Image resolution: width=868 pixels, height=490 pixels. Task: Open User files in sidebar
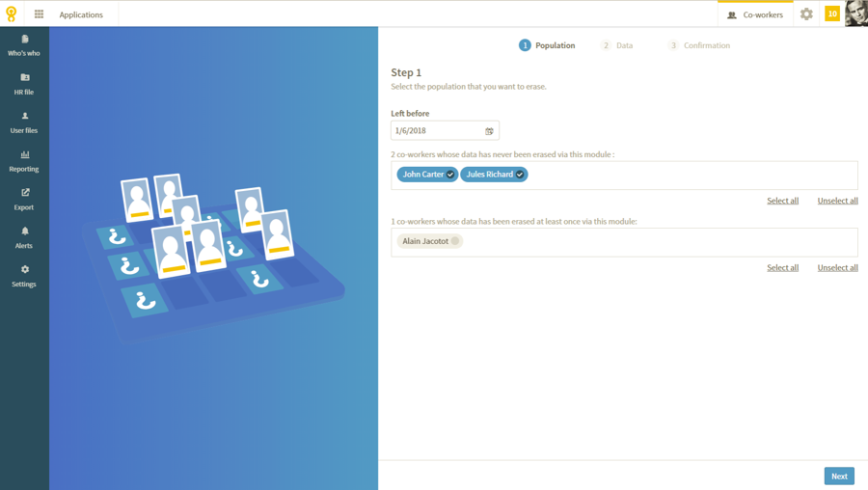click(24, 122)
